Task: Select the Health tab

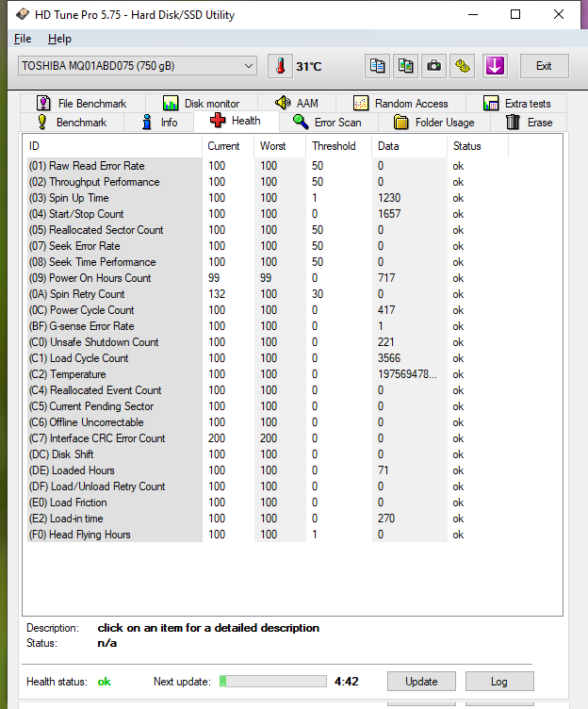Action: pos(236,121)
